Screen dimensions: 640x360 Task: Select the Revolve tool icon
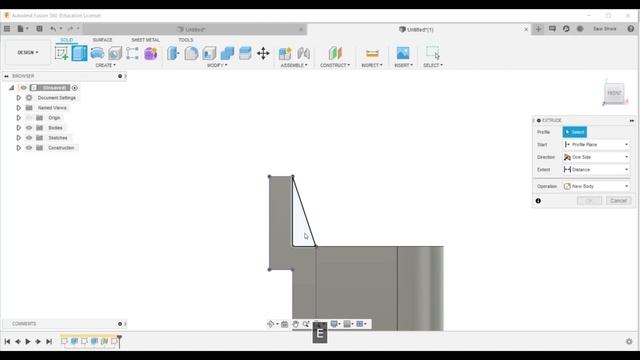click(x=97, y=53)
